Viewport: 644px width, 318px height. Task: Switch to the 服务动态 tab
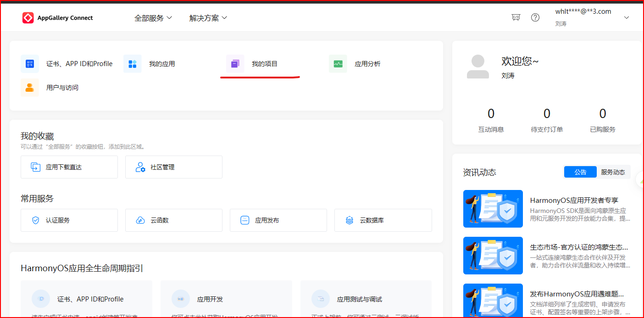click(613, 172)
